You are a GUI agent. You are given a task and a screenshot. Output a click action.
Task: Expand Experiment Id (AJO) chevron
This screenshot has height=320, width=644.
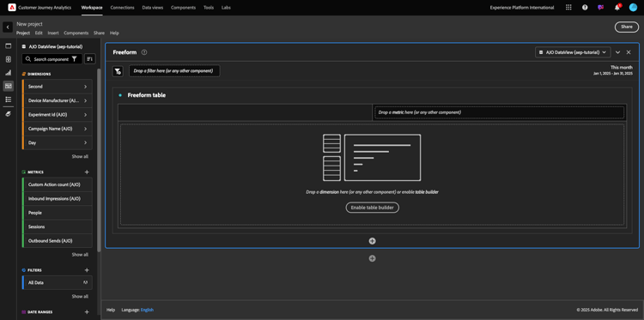pos(85,115)
